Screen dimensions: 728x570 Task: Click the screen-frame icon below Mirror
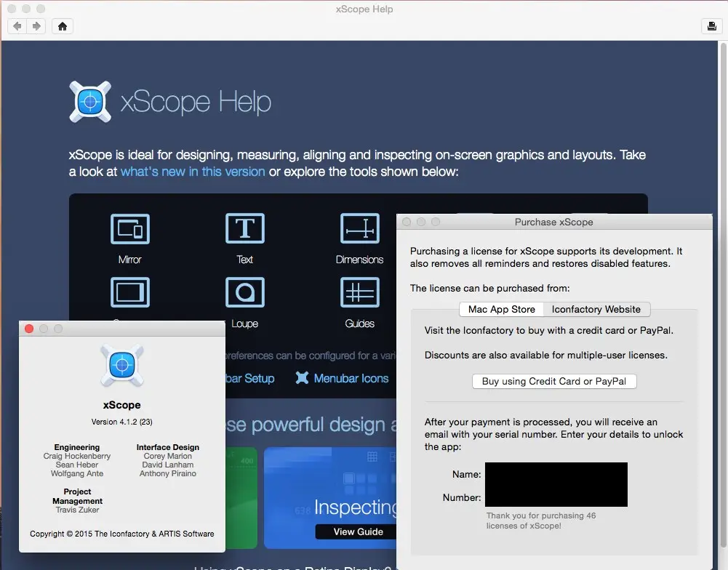click(x=130, y=292)
